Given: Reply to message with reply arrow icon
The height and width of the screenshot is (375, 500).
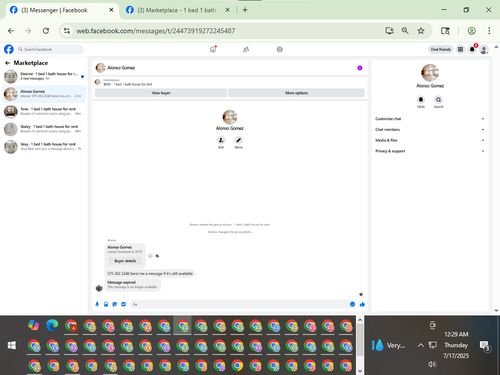Looking at the screenshot, I should tap(157, 256).
